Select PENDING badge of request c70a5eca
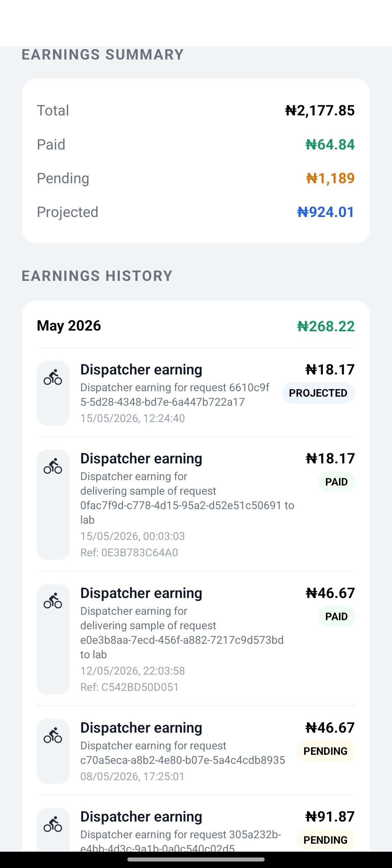The image size is (392, 868). click(326, 751)
